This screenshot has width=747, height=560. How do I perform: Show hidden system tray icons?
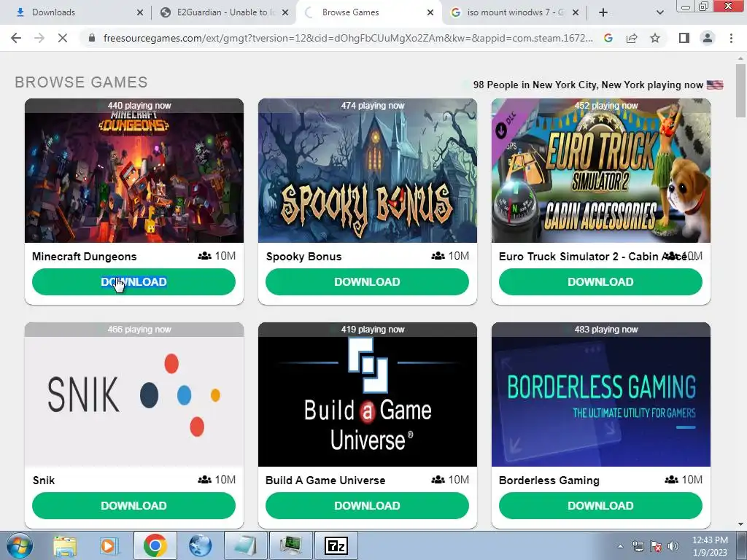(620, 547)
